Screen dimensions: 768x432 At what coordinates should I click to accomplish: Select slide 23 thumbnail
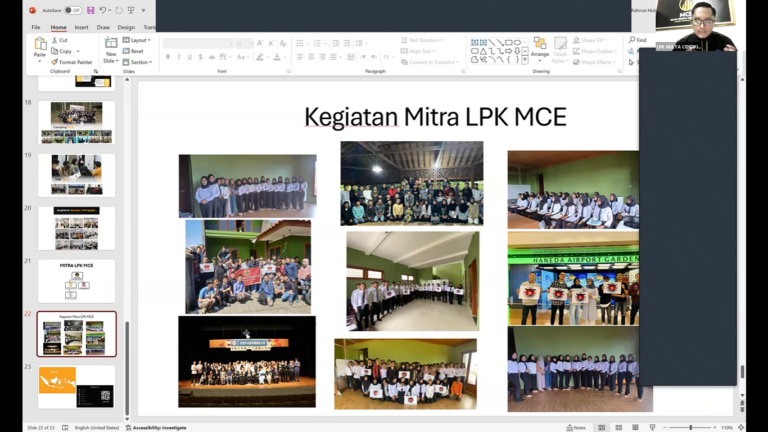(x=76, y=387)
